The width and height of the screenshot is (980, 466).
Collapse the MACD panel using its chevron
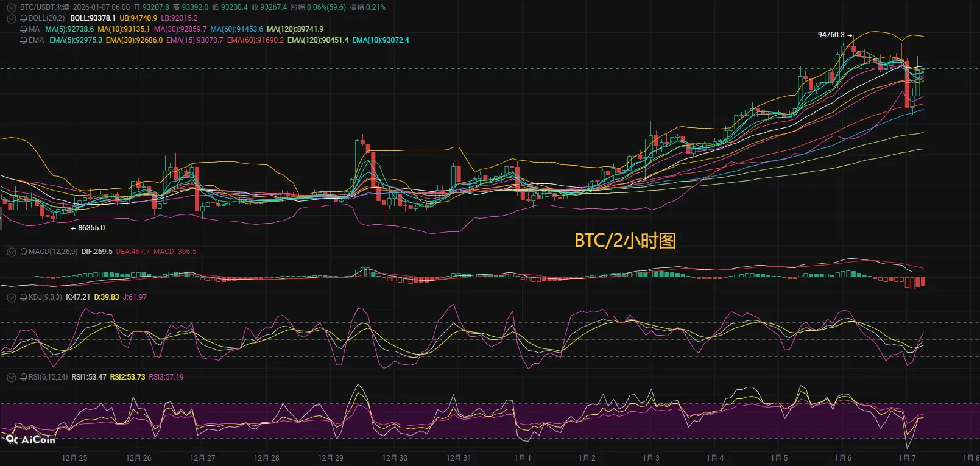coord(11,252)
